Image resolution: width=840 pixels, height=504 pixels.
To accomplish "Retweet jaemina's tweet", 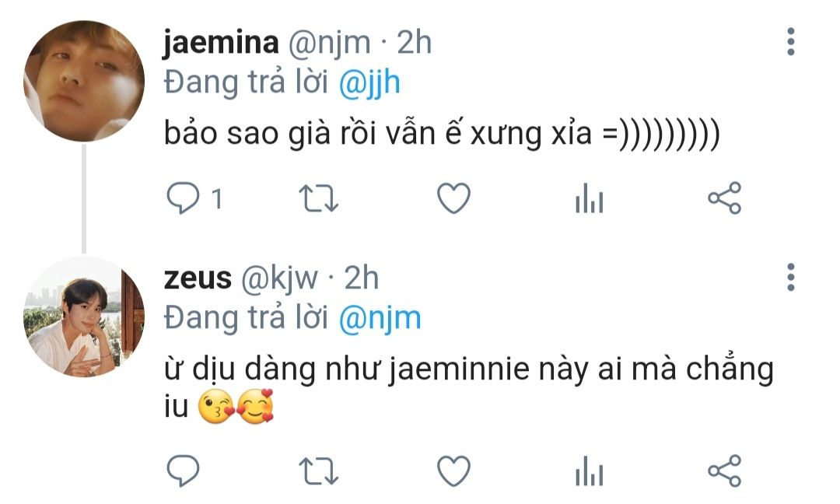I will click(x=318, y=198).
